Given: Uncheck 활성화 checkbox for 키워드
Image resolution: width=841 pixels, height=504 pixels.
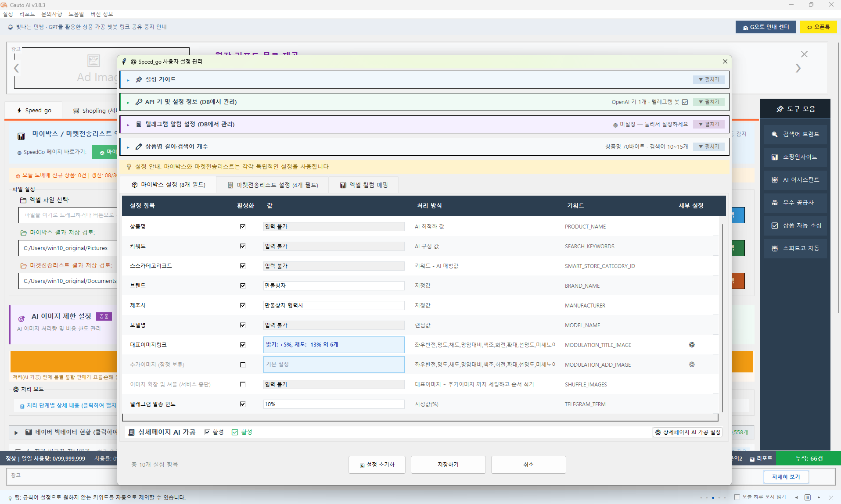Looking at the screenshot, I should (242, 246).
